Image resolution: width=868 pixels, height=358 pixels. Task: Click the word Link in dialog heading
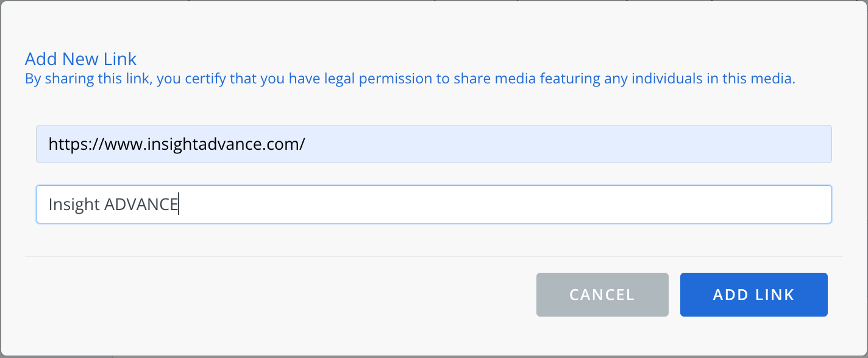click(x=124, y=59)
